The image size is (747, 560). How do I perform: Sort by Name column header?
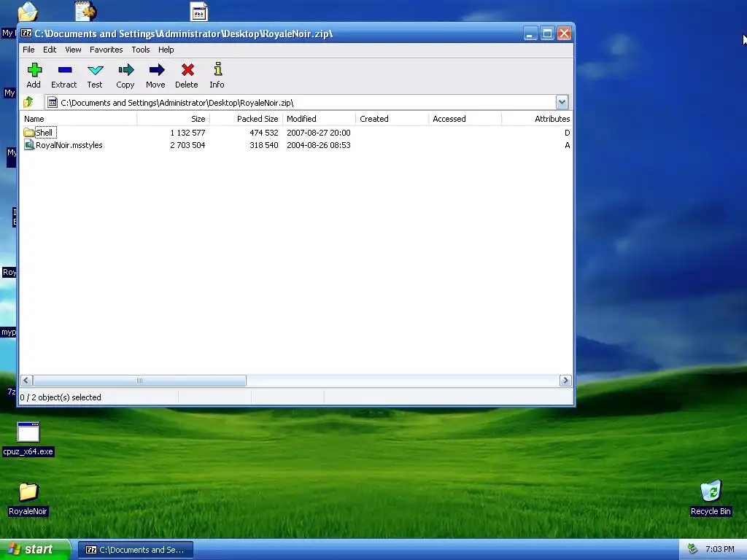coord(78,119)
